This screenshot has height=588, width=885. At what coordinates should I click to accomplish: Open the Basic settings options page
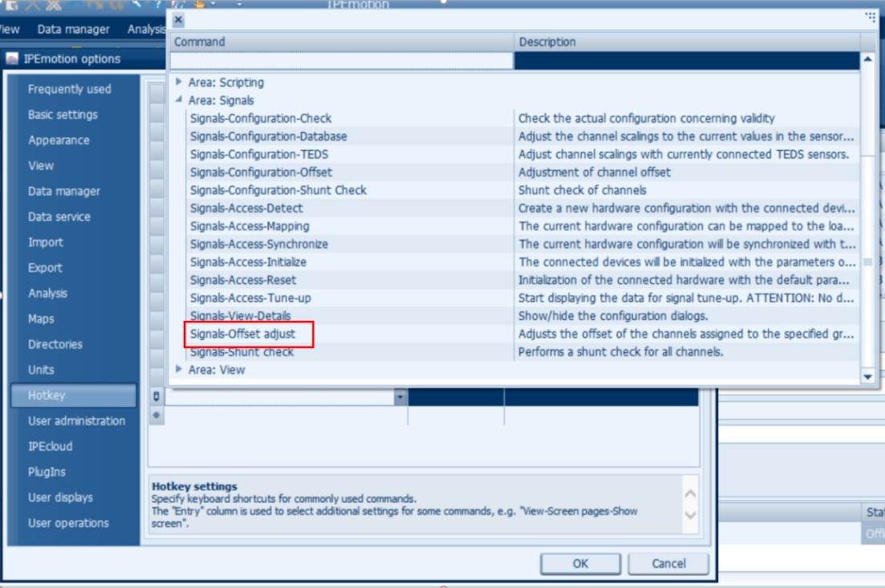pyautogui.click(x=63, y=115)
